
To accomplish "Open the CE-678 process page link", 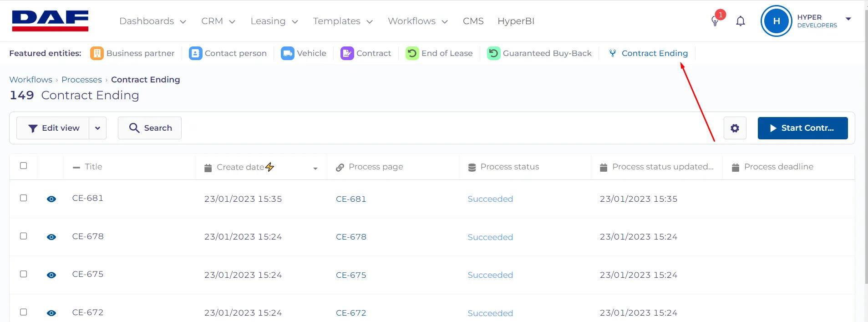I will [351, 237].
